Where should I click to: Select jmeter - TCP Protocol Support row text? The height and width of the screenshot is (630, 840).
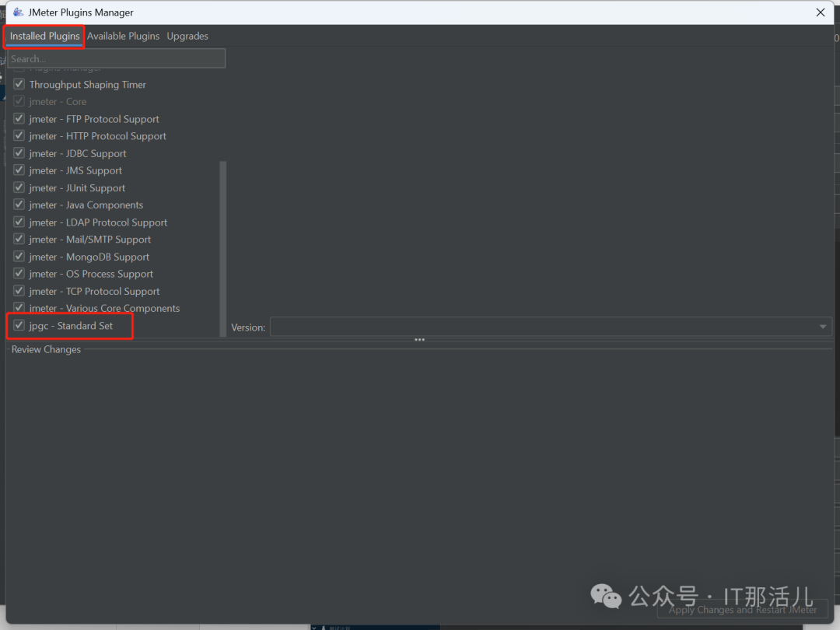[x=94, y=292]
